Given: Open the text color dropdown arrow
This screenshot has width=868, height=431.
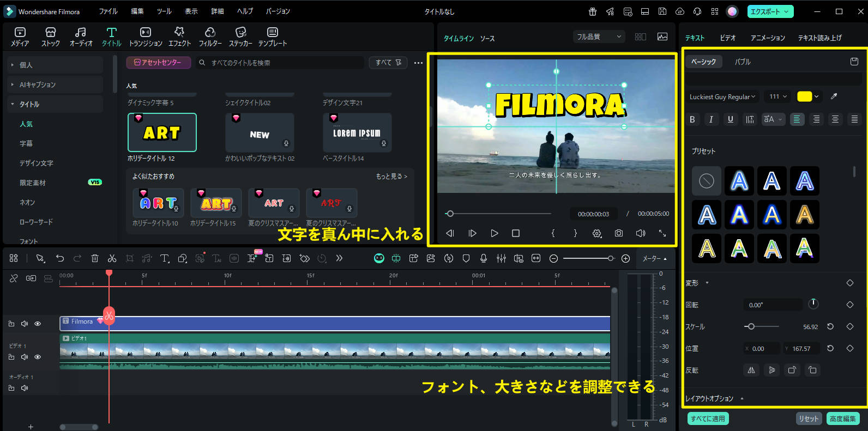Looking at the screenshot, I should [816, 96].
